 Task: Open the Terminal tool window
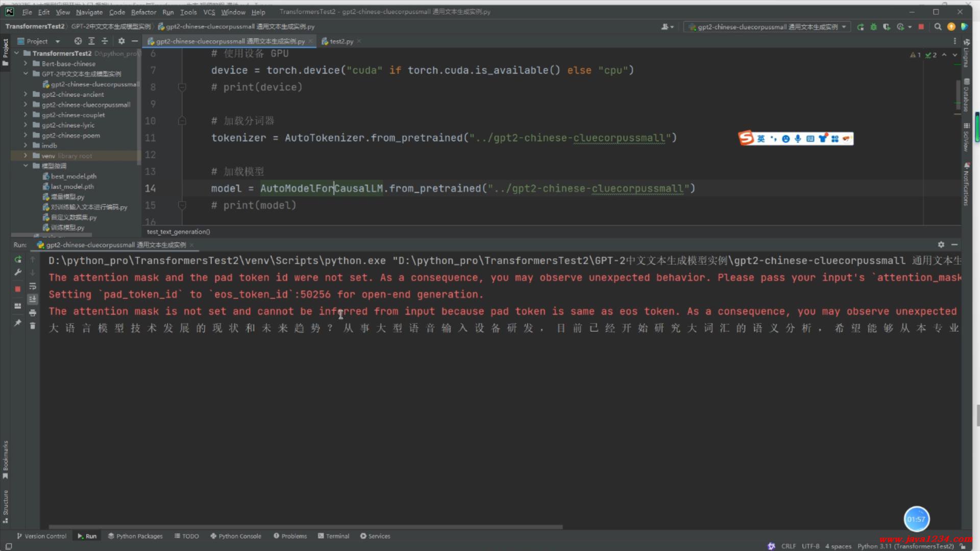point(333,536)
